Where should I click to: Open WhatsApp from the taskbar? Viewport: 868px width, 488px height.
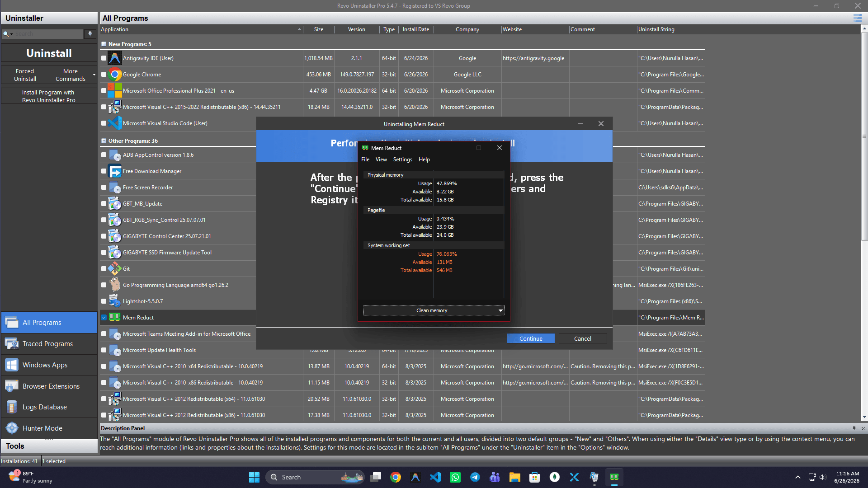click(x=455, y=477)
